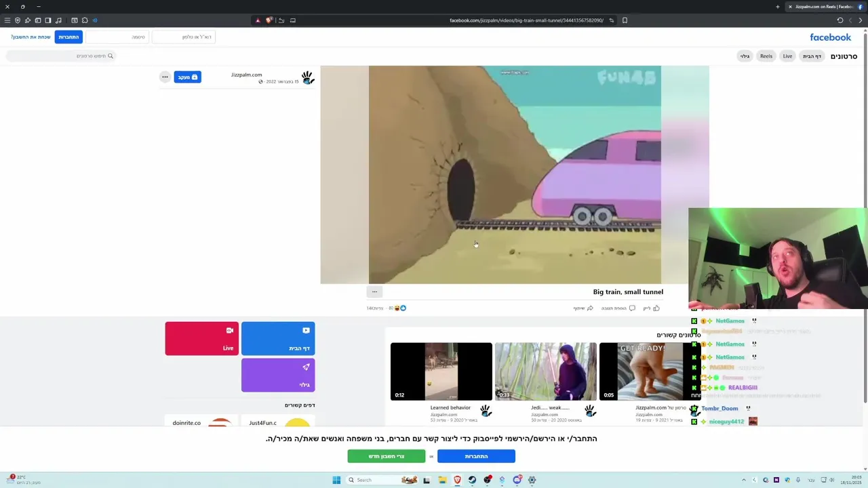The width and height of the screenshot is (868, 488).
Task: Click the Learned behavior video title
Action: pos(450,408)
